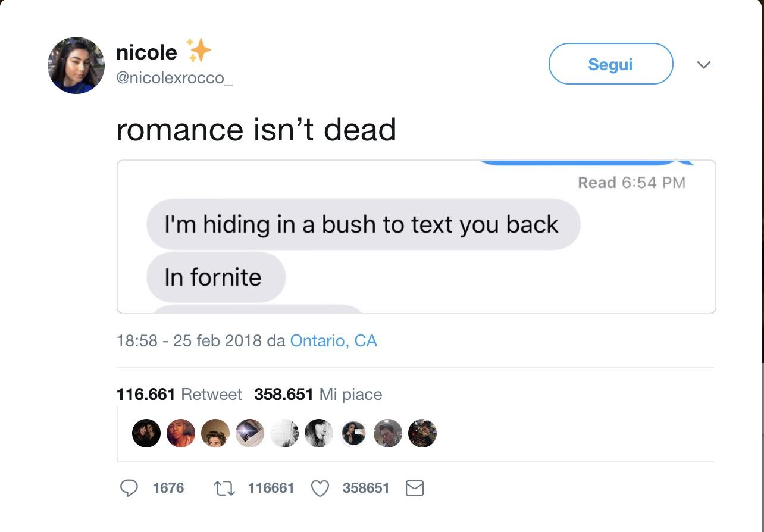Screen dimensions: 764x532
Task: Click the fifth liker avatar
Action: coord(284,433)
